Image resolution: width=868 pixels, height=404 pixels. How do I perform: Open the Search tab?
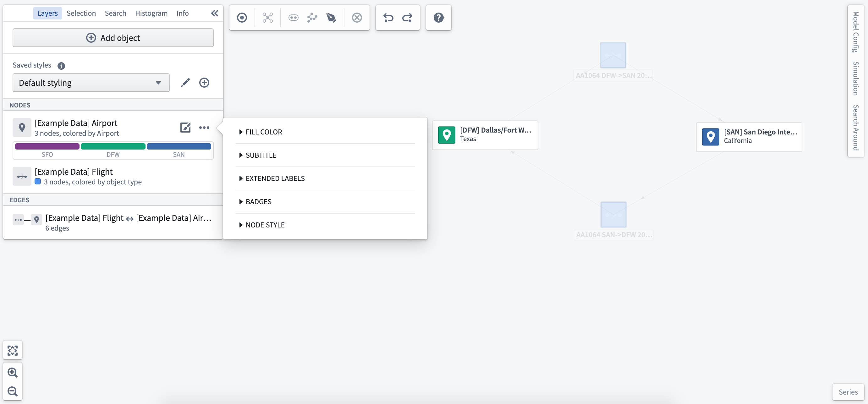pyautogui.click(x=115, y=13)
